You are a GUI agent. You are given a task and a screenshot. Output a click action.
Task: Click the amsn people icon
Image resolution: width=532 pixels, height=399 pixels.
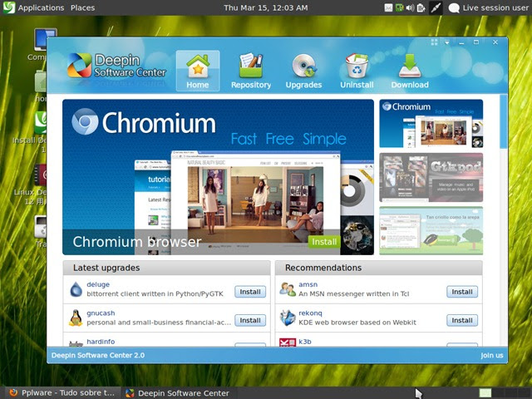(x=288, y=289)
